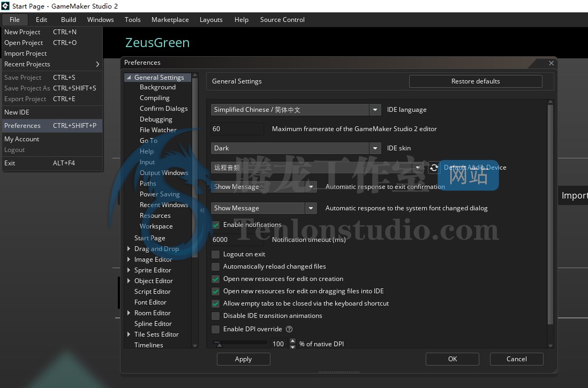Image resolution: width=588 pixels, height=388 pixels.
Task: Expand the Drag and Drop tree node
Action: pos(129,248)
